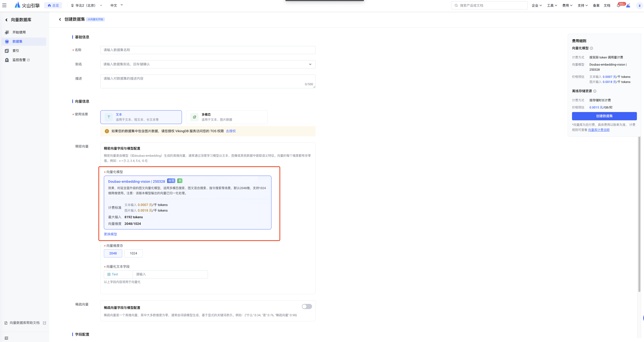Image resolution: width=644 pixels, height=342 pixels.
Task: Select the 多模态 usage scenario card
Action: 227,117
